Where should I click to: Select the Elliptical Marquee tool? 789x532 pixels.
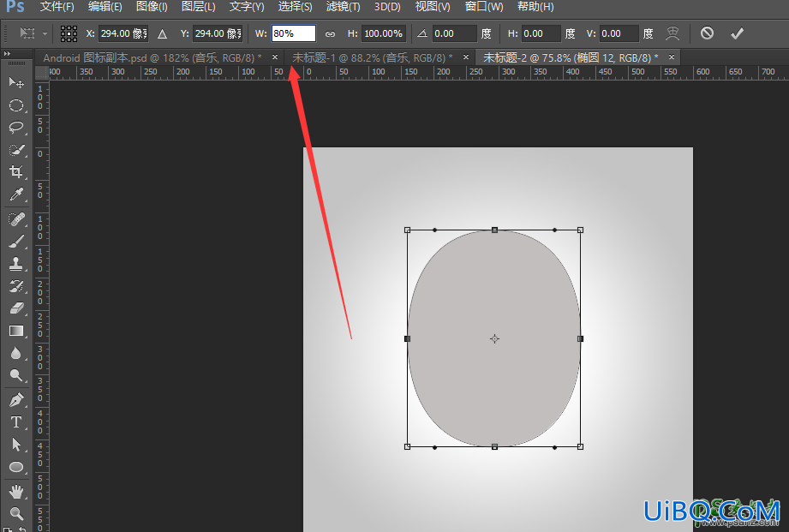pyautogui.click(x=16, y=105)
